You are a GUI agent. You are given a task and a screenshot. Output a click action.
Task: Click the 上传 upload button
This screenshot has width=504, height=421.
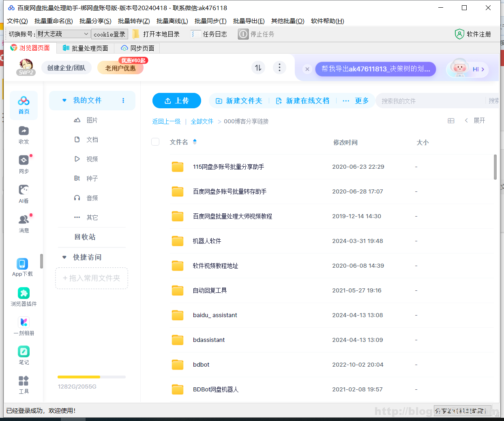(176, 101)
